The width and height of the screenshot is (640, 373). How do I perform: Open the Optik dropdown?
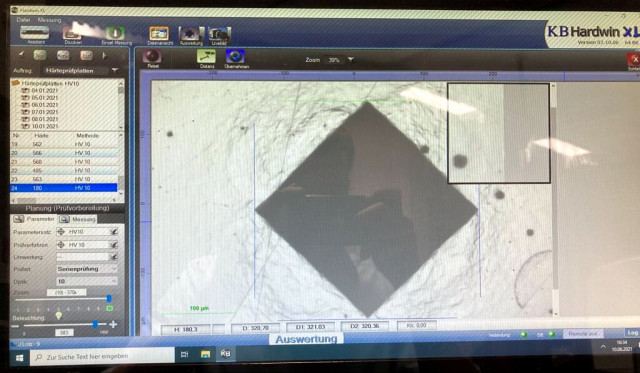coord(87,281)
